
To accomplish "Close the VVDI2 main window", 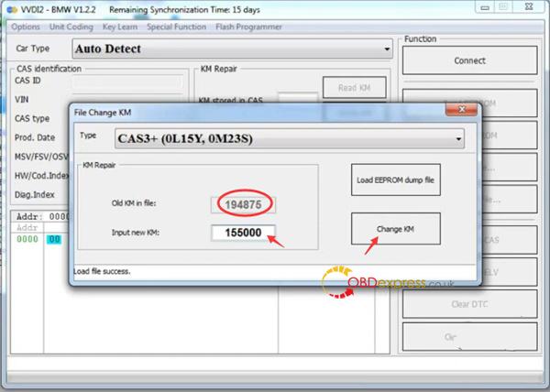I will click(529, 7).
